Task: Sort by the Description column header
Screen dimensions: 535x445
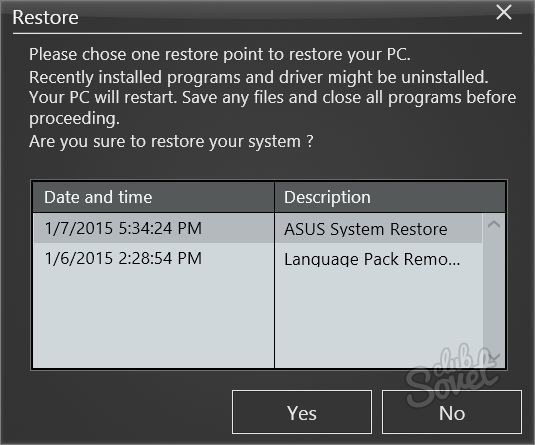Action: click(x=390, y=197)
